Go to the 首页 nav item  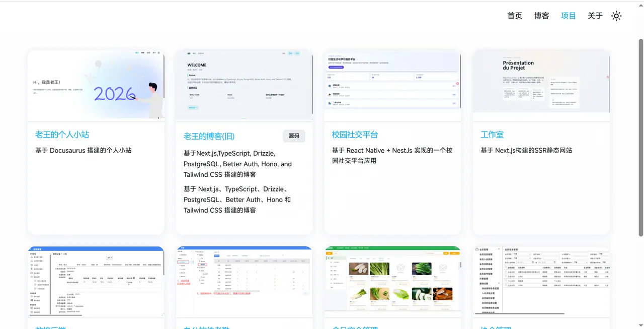pos(515,16)
